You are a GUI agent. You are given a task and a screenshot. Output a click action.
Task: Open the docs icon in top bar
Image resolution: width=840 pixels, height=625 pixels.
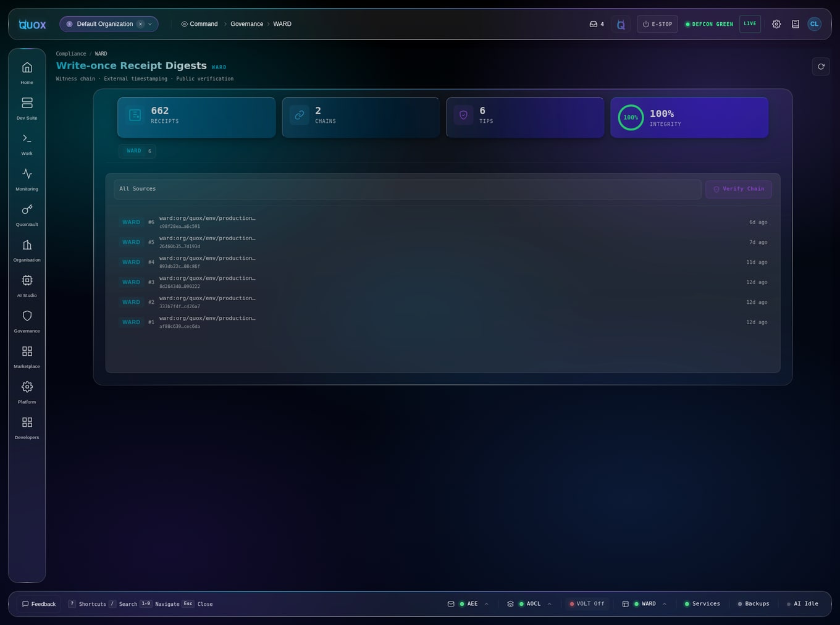(x=796, y=24)
